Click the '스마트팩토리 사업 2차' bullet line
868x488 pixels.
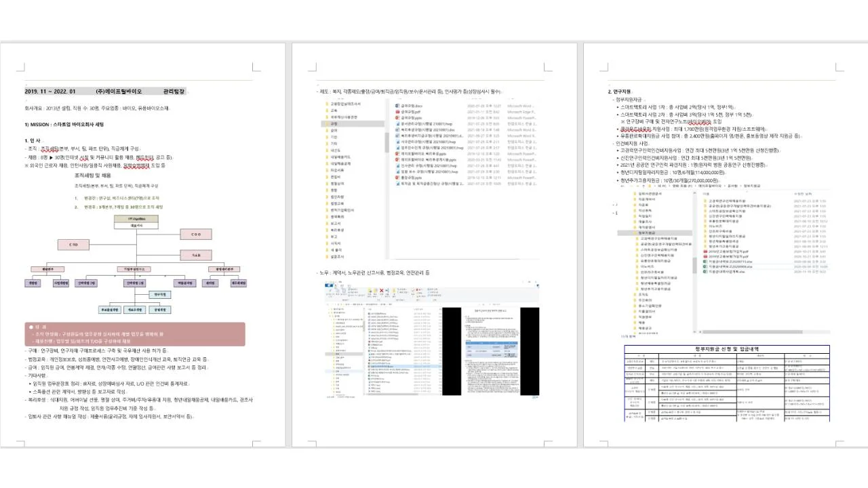click(684, 114)
